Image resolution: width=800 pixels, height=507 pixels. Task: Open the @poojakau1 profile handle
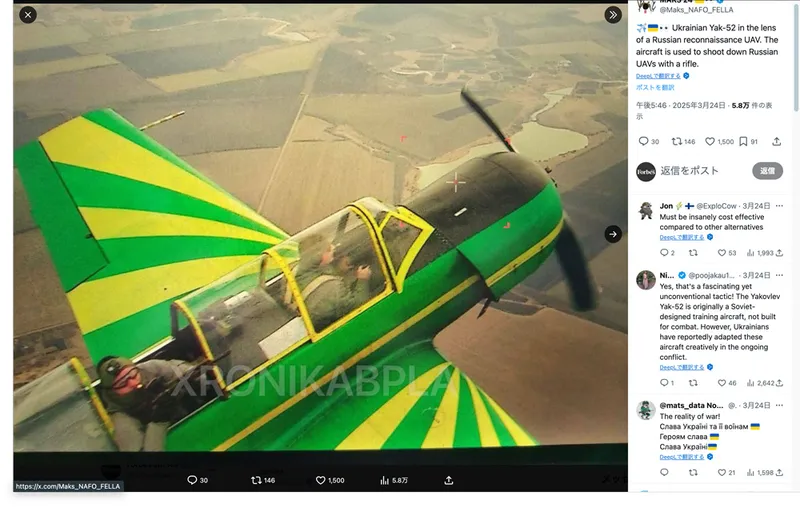712,275
